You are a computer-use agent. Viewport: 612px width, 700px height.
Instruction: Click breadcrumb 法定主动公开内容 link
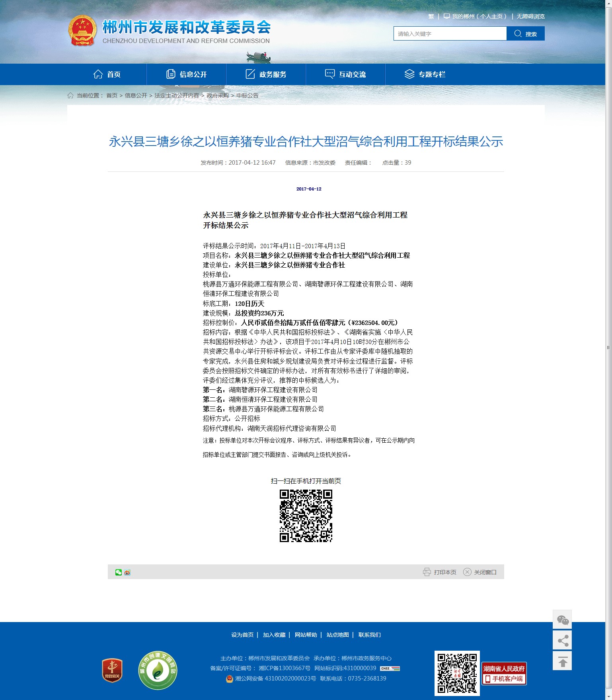[177, 95]
